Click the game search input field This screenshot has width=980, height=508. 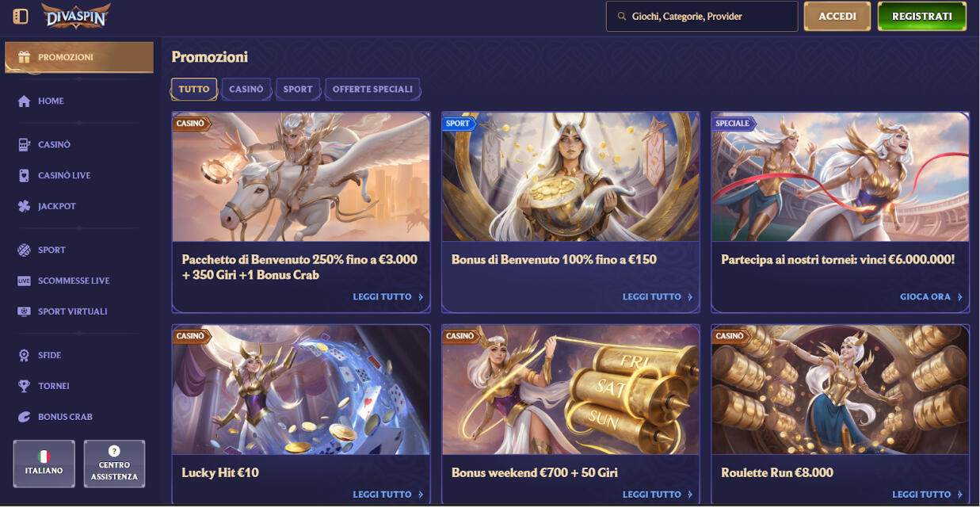(702, 16)
